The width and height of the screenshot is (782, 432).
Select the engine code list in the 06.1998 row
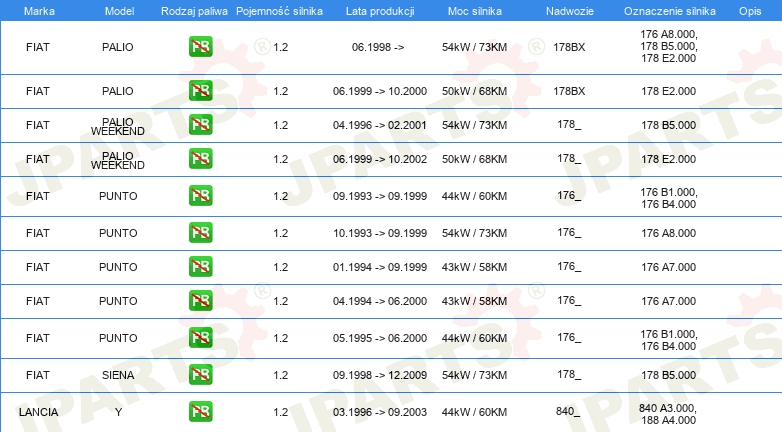pos(669,46)
